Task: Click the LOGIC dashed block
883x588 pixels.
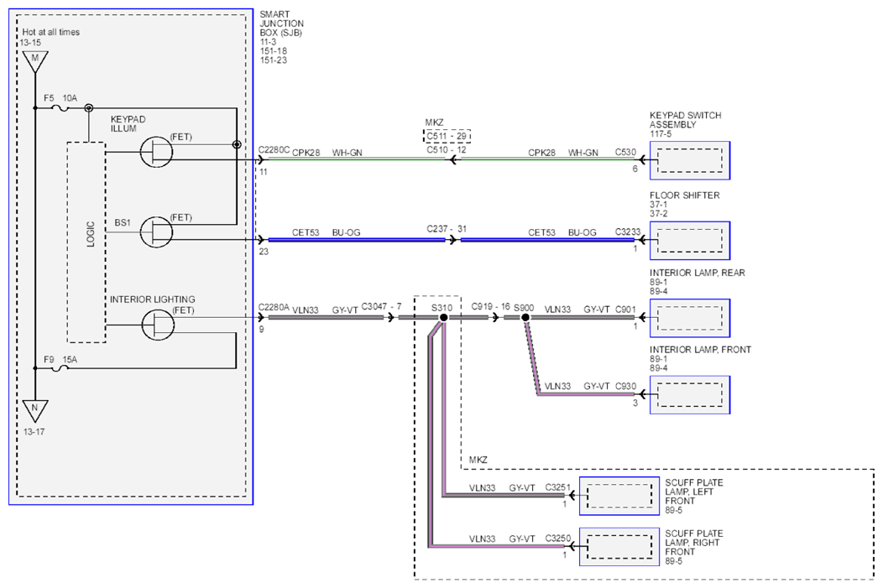Action: [86, 242]
